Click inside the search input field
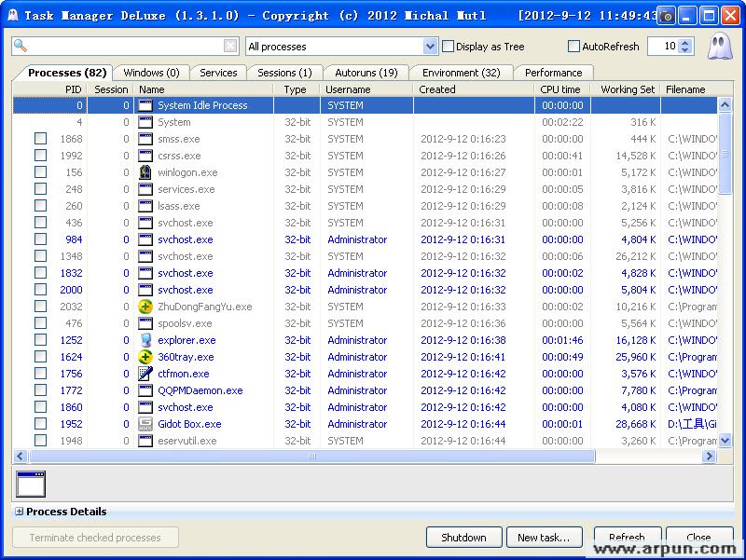 click(121, 44)
